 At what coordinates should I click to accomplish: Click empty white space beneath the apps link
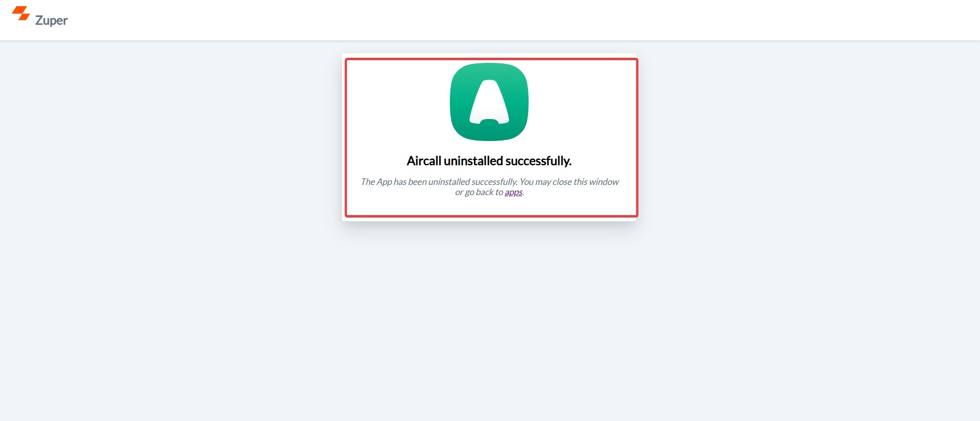pos(489,206)
